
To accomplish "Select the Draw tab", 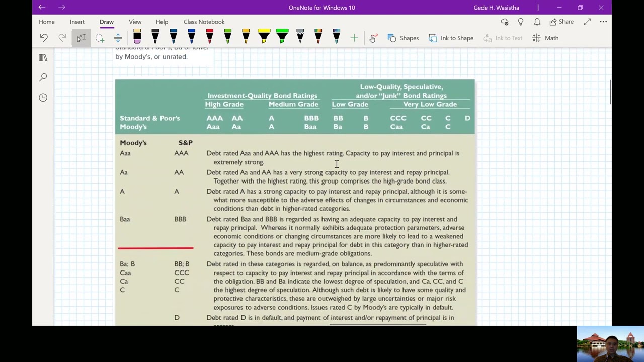I will tap(106, 22).
